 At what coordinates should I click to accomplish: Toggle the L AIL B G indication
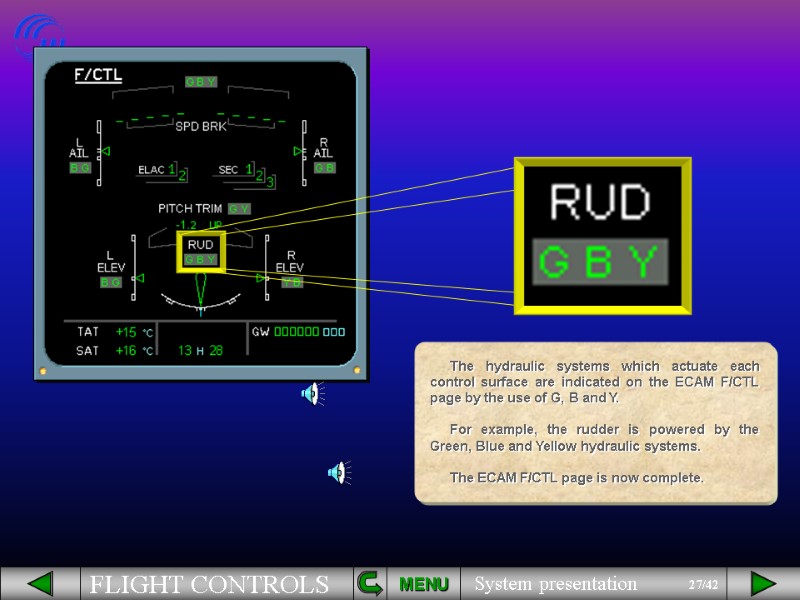click(x=79, y=167)
